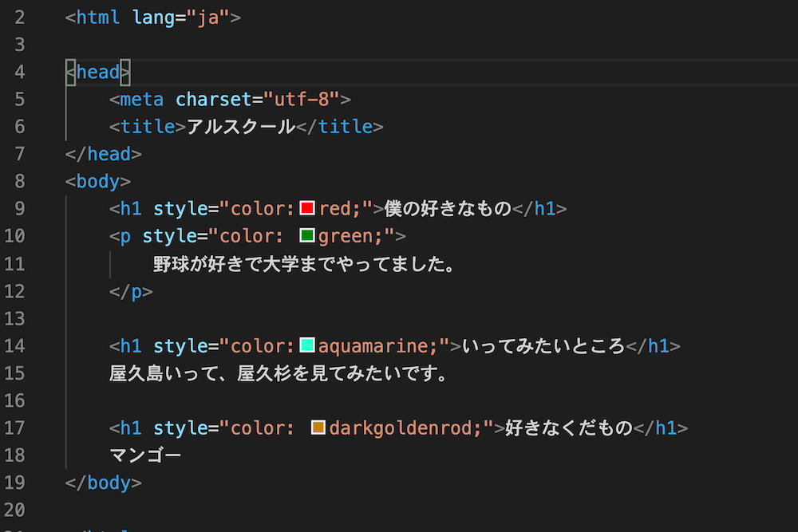Click the word green in the p style
Screen dimensions: 798x532
tap(345, 236)
